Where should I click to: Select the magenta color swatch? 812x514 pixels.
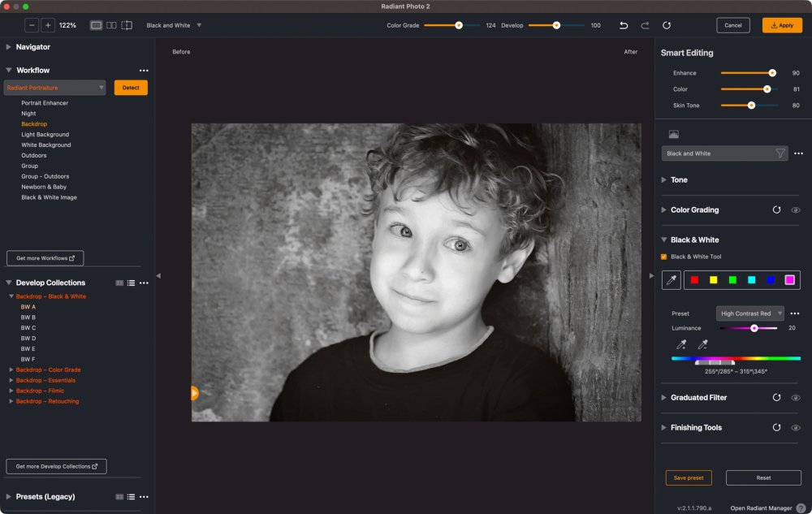(x=789, y=280)
